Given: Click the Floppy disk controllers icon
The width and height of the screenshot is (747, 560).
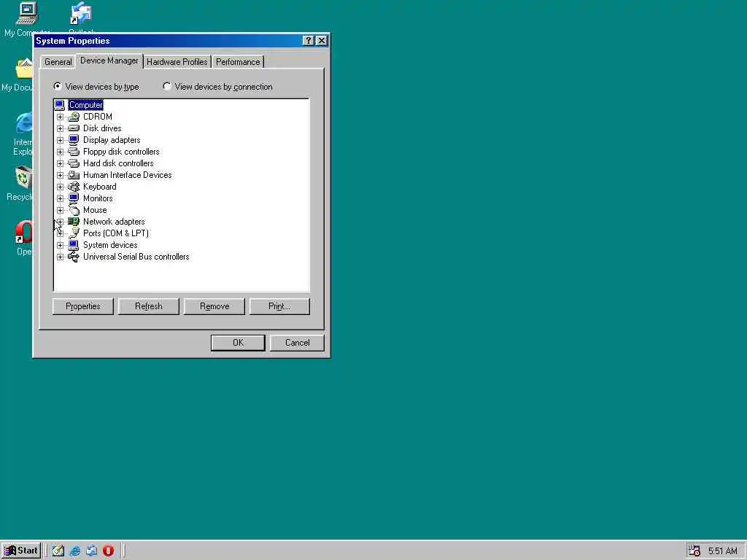Looking at the screenshot, I should pos(74,152).
